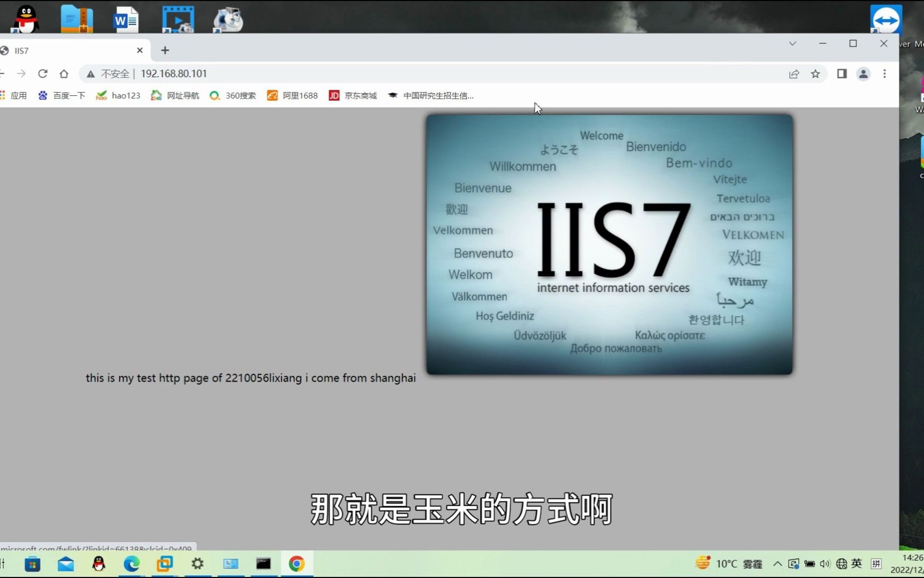Open the hao123 bookmark
924x578 pixels.
(x=118, y=95)
